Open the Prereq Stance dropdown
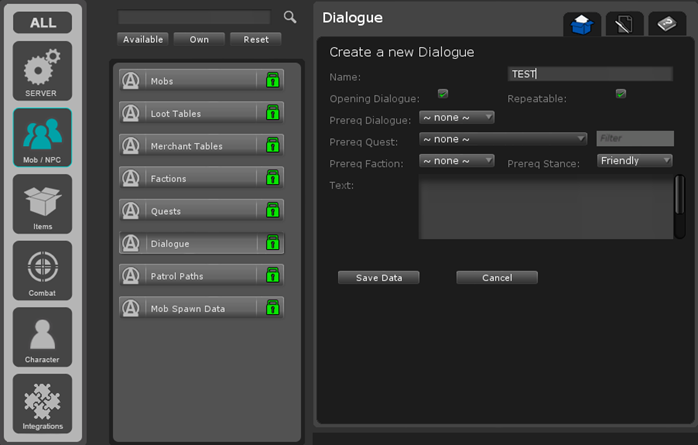This screenshot has width=698, height=445. click(x=635, y=160)
